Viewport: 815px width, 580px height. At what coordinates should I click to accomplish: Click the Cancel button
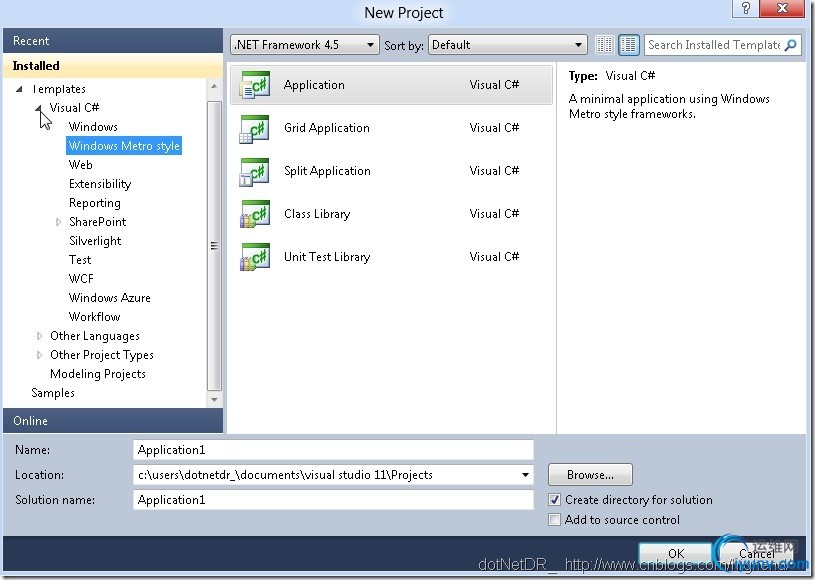click(756, 553)
